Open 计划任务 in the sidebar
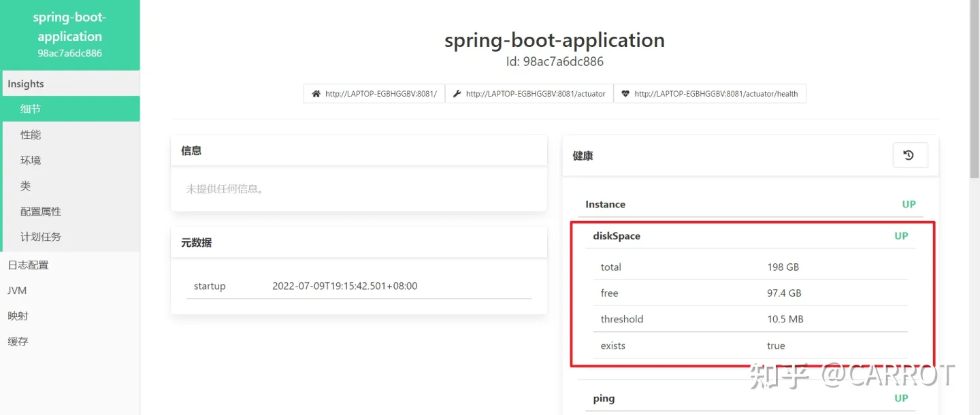This screenshot has height=415, width=980. (70, 237)
